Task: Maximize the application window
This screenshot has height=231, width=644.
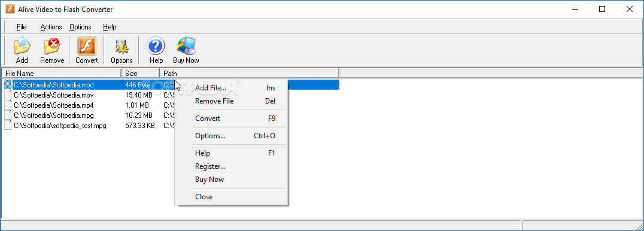Action: (602, 9)
